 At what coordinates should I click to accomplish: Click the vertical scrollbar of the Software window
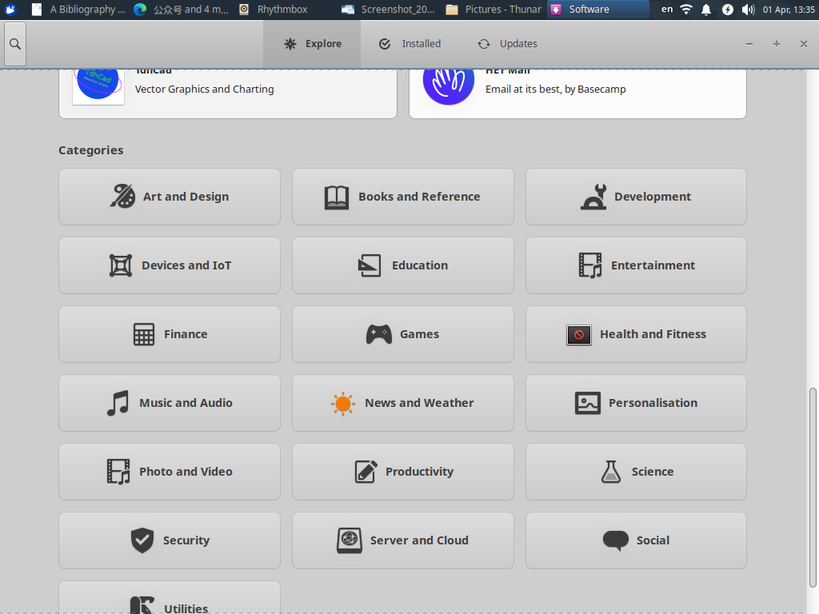pos(812,487)
